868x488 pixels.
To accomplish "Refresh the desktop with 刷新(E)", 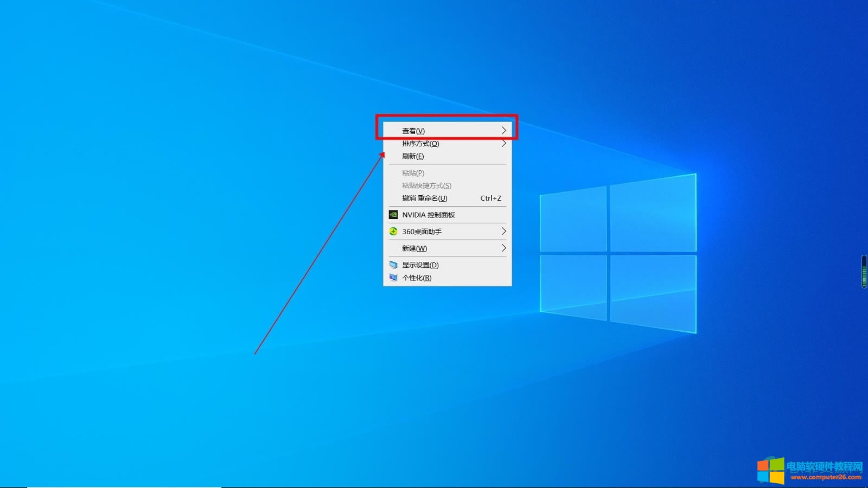I will coord(413,156).
